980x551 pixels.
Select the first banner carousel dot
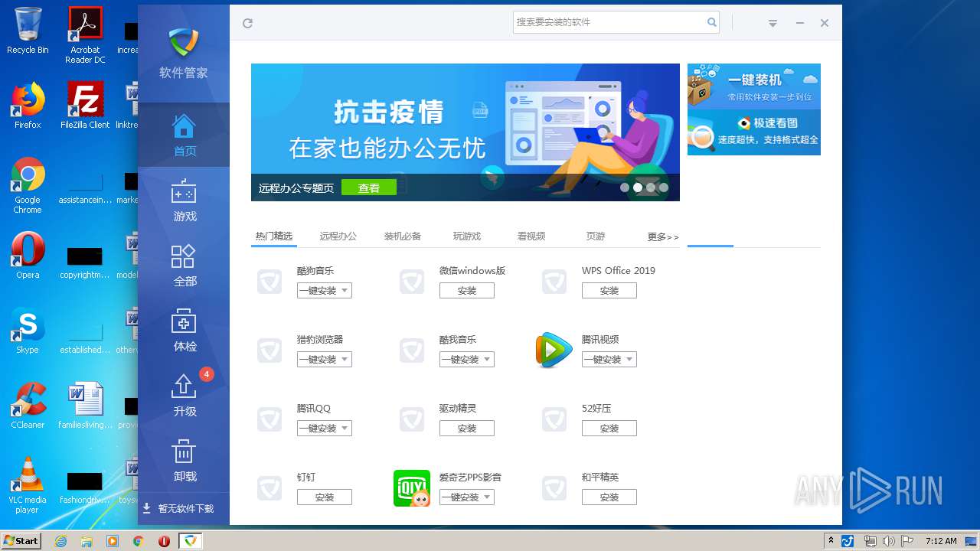point(625,187)
